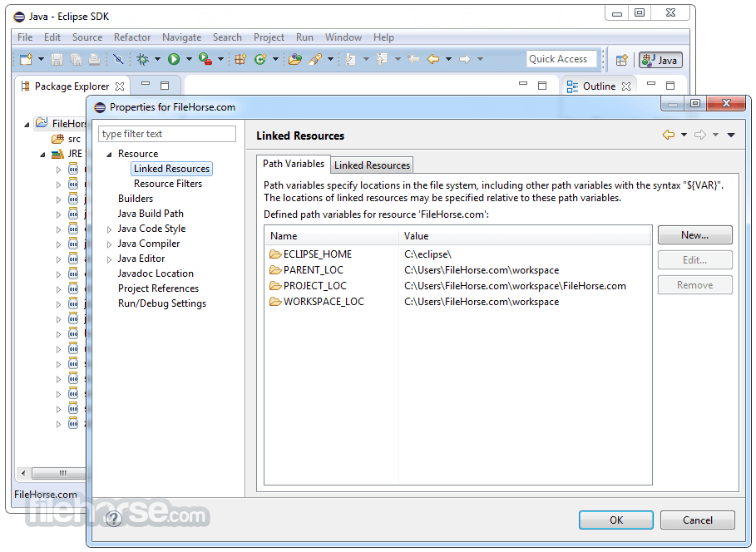The image size is (756, 552).
Task: Click the yellow Back arrow in main toolbar
Action: (433, 59)
